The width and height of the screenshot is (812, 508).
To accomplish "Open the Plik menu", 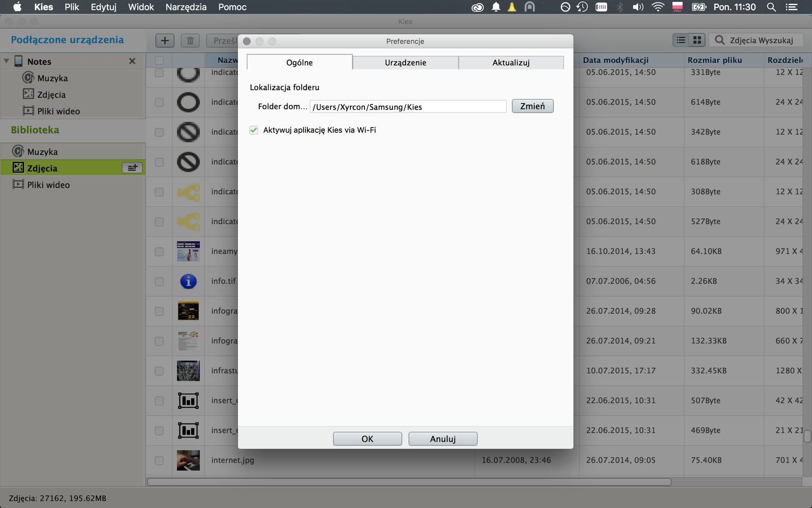I will pos(72,7).
